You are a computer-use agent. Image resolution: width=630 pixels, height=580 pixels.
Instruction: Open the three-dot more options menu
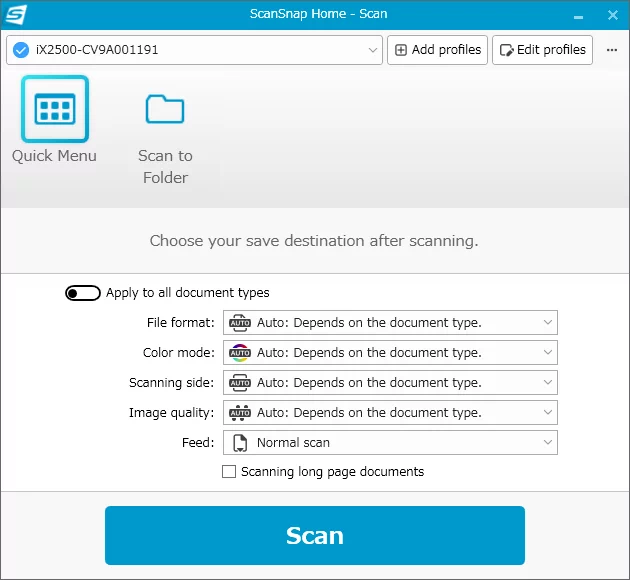point(612,50)
